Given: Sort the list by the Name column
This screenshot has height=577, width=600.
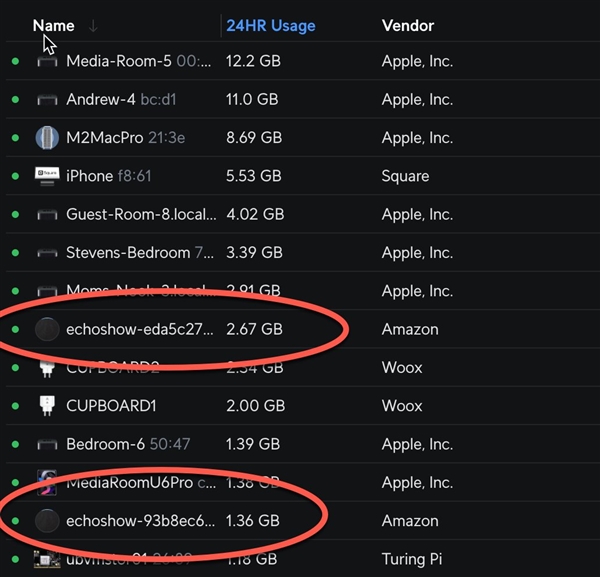Looking at the screenshot, I should pos(53,26).
